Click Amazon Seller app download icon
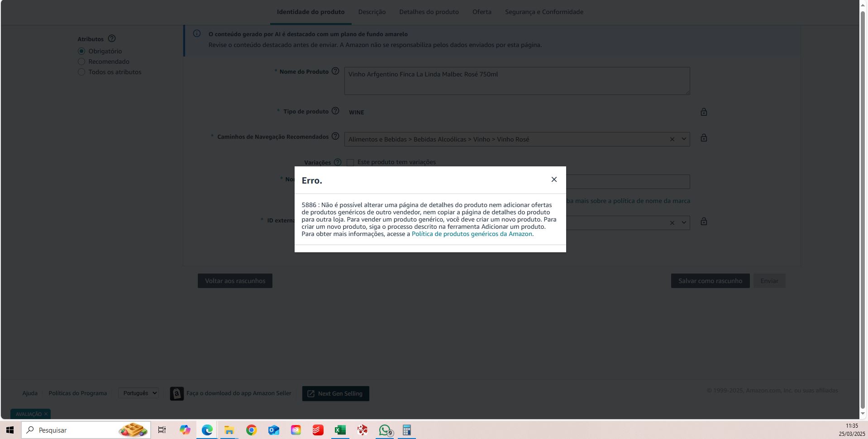This screenshot has height=439, width=868. pos(177,393)
